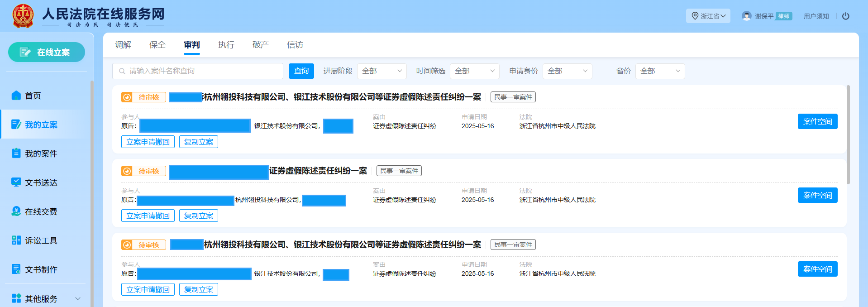868x307 pixels.
Task: Click the case name search field
Action: [198, 71]
